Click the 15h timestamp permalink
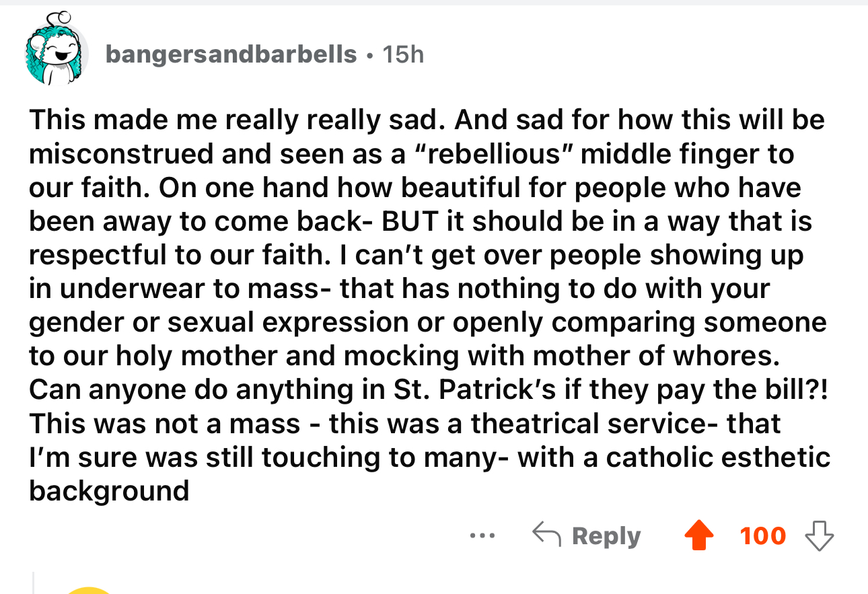 pos(403,54)
